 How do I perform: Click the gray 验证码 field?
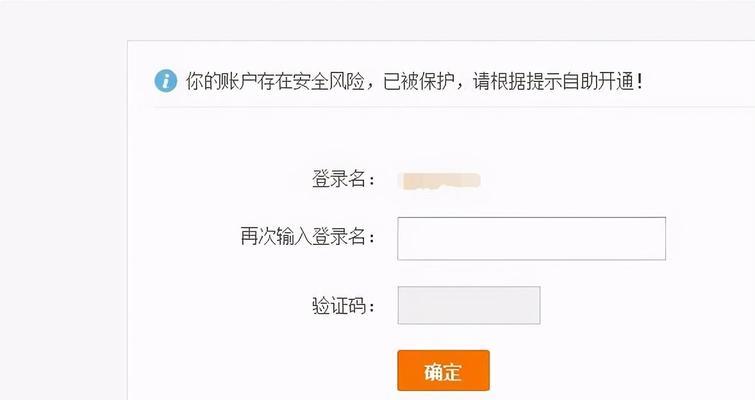click(x=469, y=305)
